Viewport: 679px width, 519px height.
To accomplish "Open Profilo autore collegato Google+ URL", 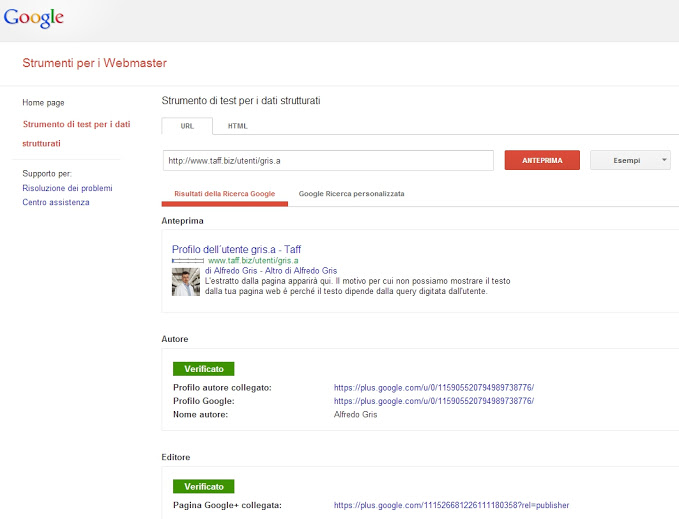I will tap(434, 387).
